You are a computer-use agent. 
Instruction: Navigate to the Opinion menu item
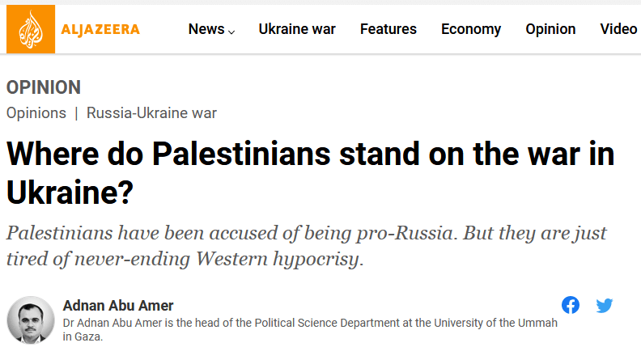click(x=550, y=29)
